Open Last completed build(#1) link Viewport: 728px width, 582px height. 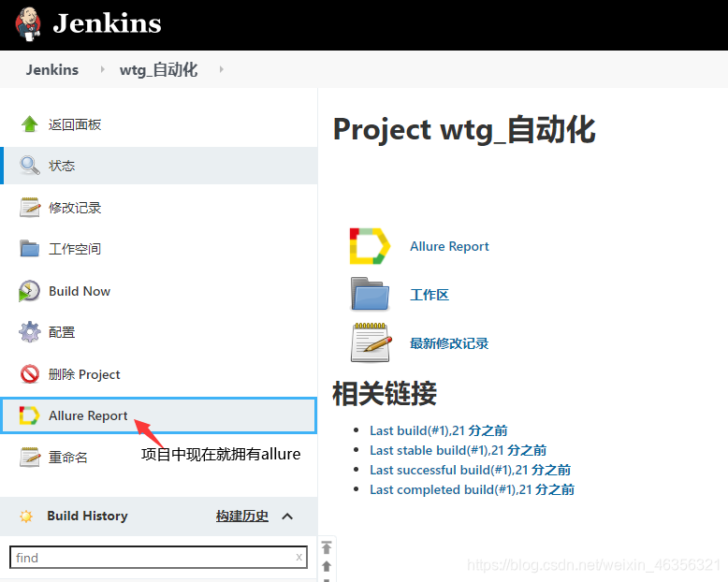click(x=472, y=489)
